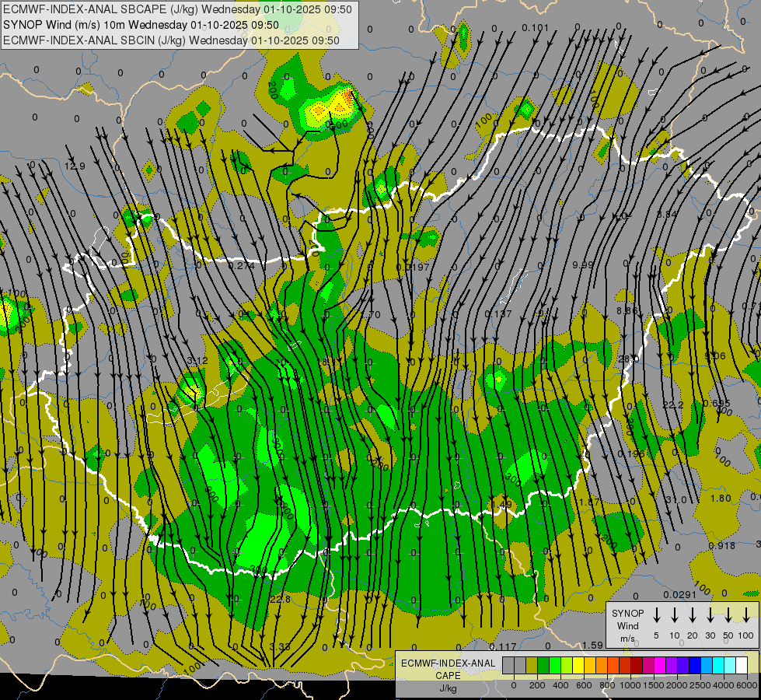761x700 pixels.
Task: Click the 5 m/s wind arrow in legend
Action: [656, 614]
